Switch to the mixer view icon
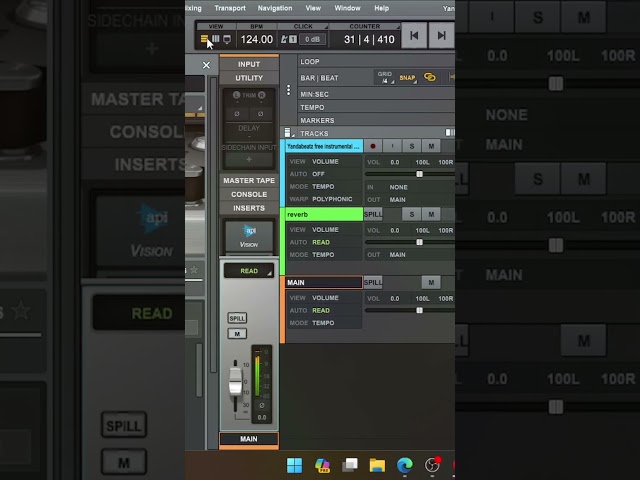This screenshot has width=640, height=480. [216, 39]
